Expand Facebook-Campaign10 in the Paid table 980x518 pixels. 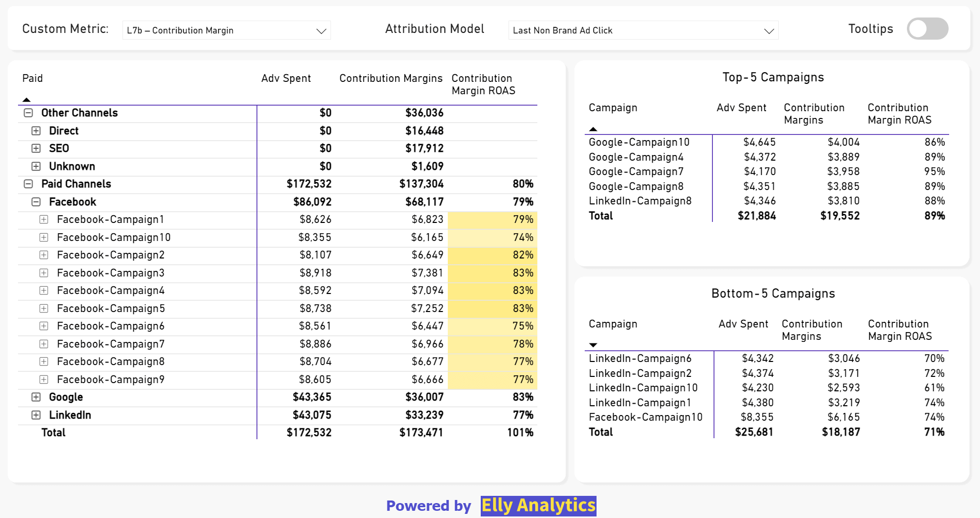44,237
